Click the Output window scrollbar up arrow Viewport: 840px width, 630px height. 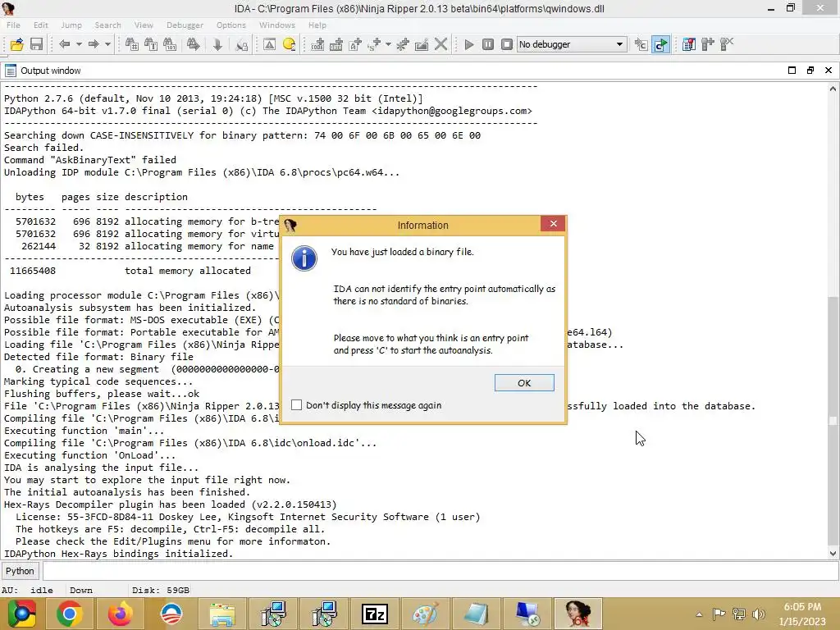833,89
